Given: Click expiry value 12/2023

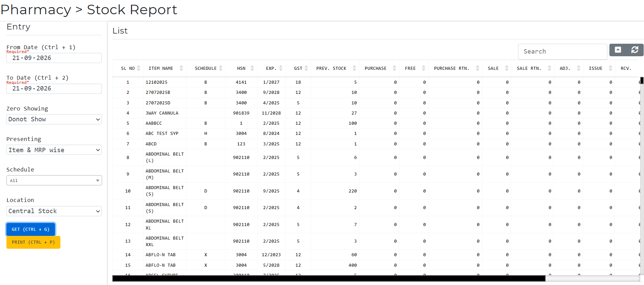Looking at the screenshot, I should click(x=271, y=255).
